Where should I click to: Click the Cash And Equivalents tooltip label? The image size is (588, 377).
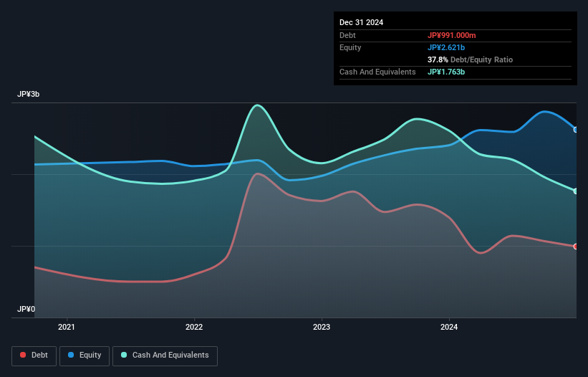[377, 72]
